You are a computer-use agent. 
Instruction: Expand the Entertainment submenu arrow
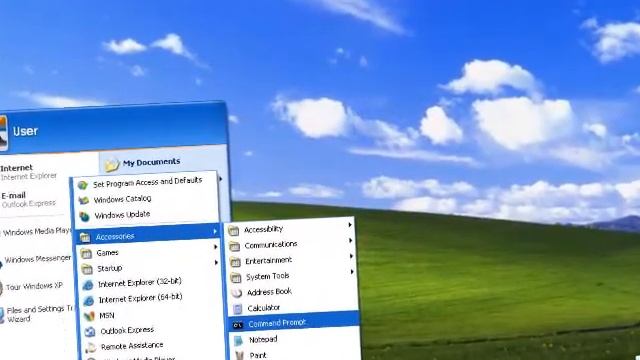click(x=351, y=256)
